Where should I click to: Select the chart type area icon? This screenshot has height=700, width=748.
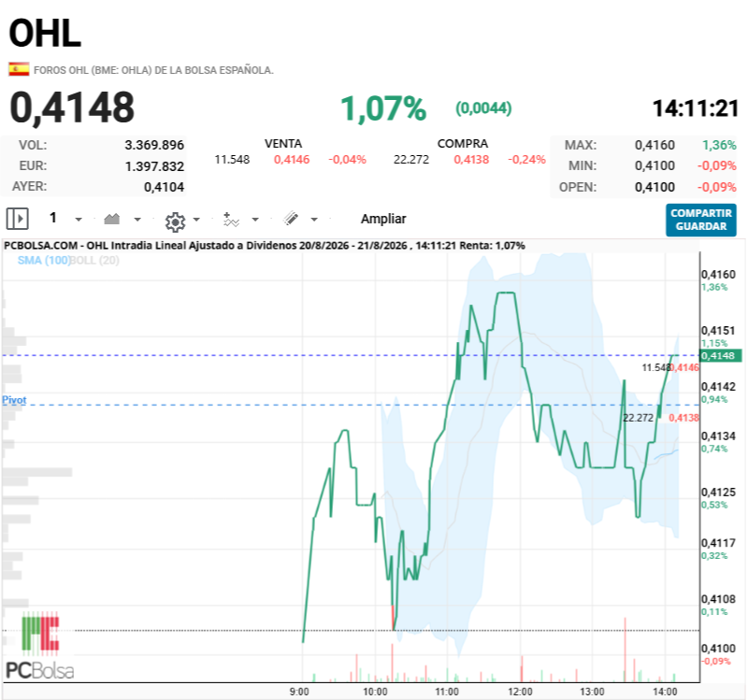111,219
